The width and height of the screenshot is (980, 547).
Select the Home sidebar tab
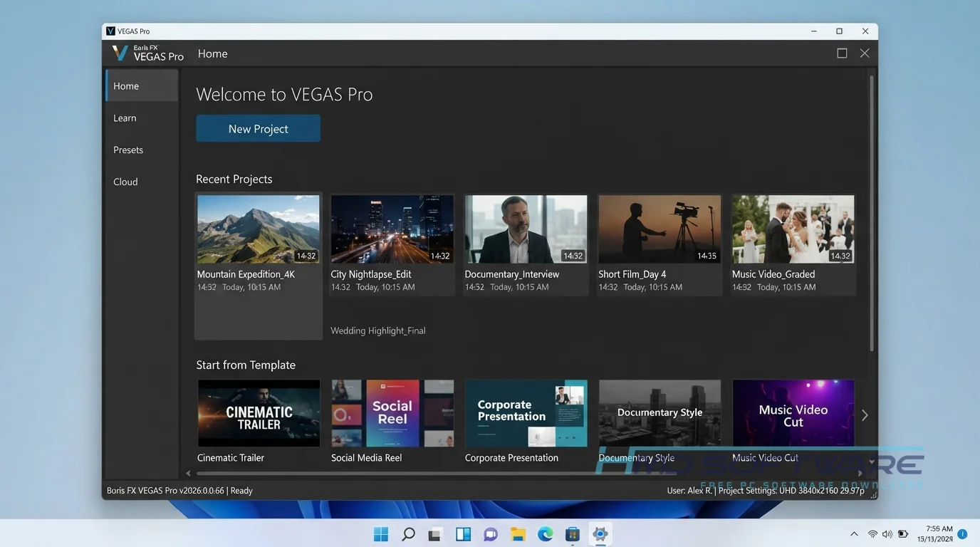(x=142, y=86)
